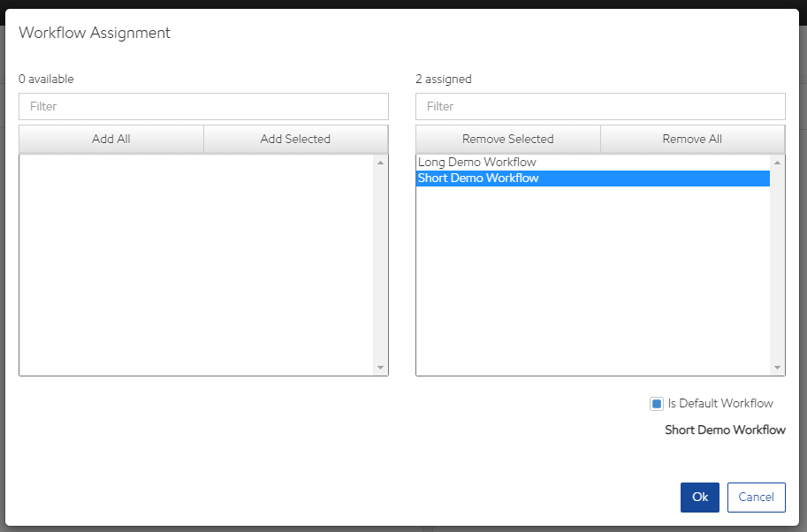This screenshot has width=807, height=532.
Task: Focus the Filter field under 2 assigned
Action: click(x=600, y=106)
